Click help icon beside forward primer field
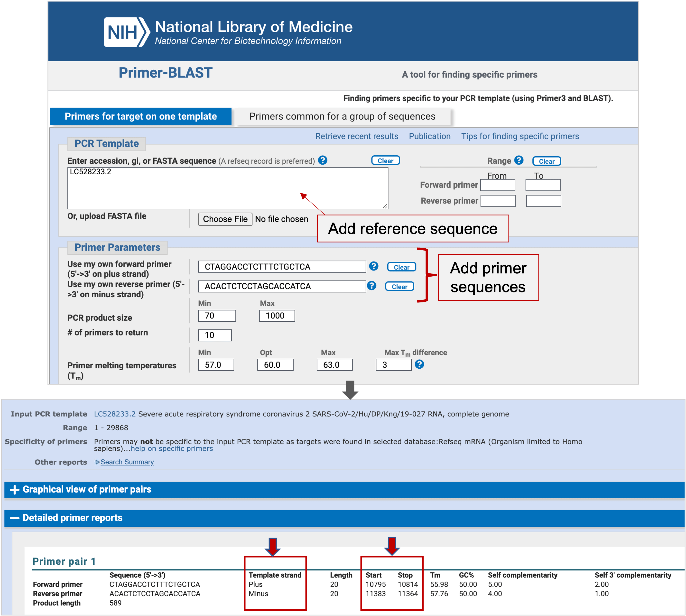 (x=373, y=266)
